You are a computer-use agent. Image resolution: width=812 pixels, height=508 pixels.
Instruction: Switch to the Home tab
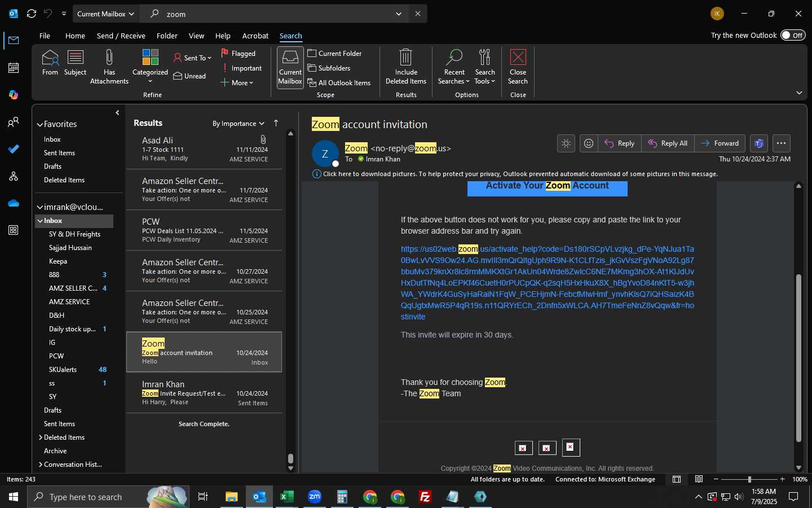pos(75,36)
